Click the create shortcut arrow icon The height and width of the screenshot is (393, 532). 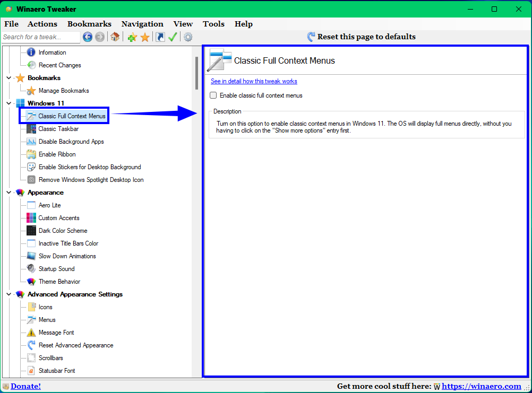point(160,37)
